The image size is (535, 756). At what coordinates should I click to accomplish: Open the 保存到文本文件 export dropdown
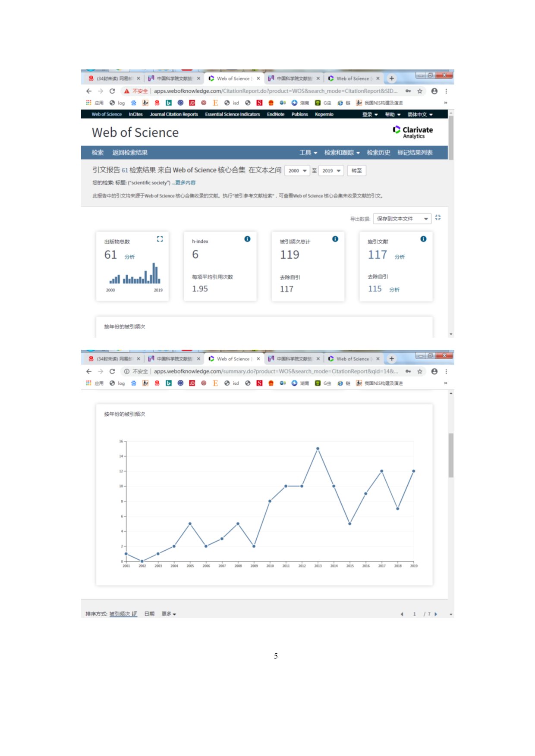[402, 219]
